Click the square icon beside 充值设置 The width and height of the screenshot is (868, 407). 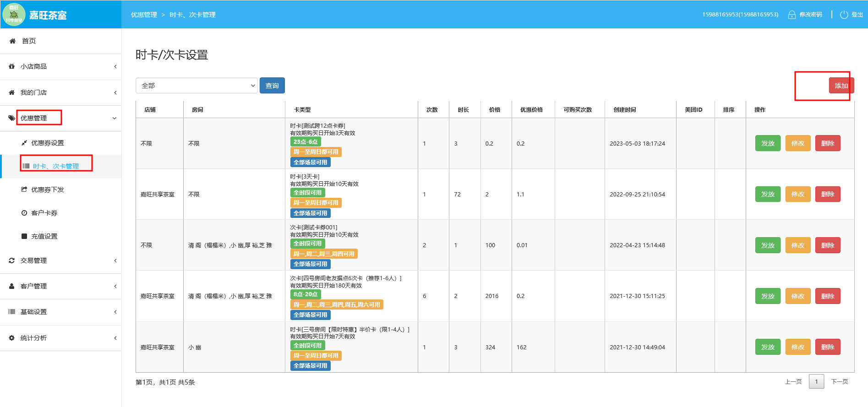(x=24, y=236)
